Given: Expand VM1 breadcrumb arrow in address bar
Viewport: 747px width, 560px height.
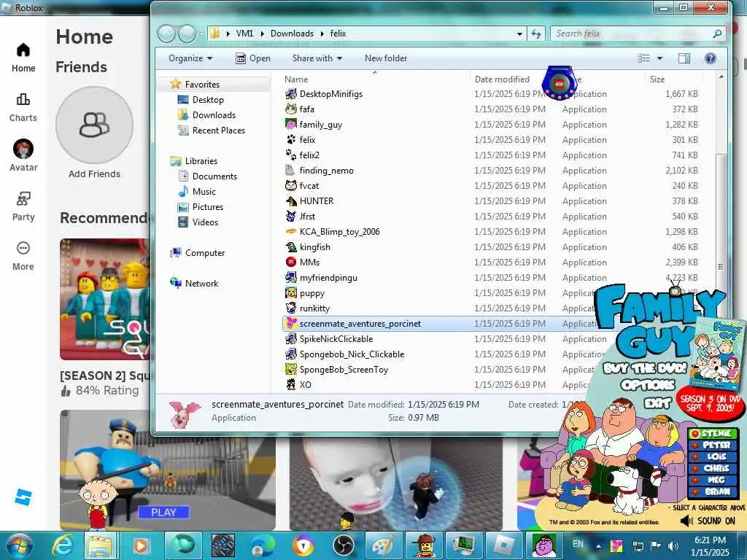Looking at the screenshot, I should 262,34.
